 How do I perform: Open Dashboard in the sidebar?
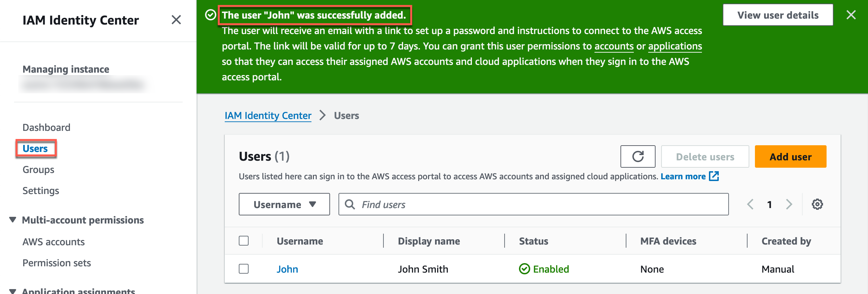pyautogui.click(x=46, y=127)
